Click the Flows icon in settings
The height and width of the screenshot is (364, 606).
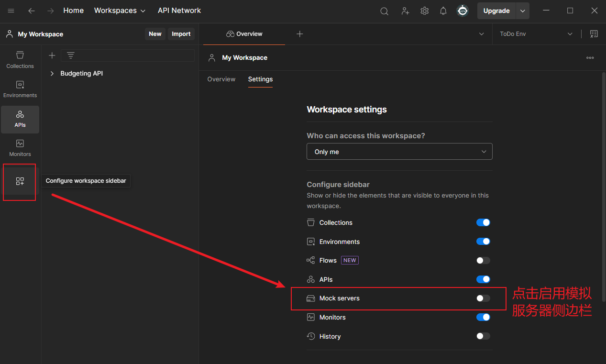tap(311, 260)
